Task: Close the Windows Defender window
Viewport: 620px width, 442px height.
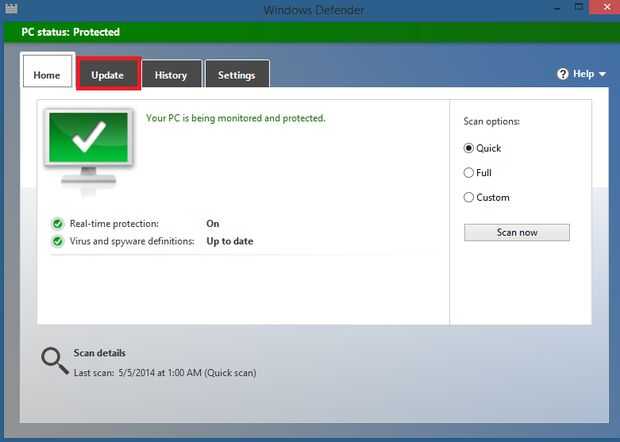Action: point(607,7)
